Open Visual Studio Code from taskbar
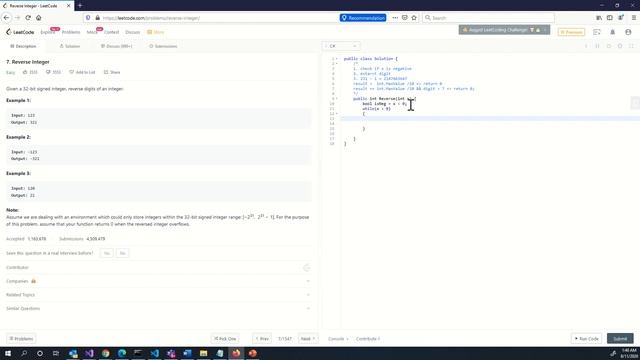This screenshot has height=360, width=640. (155, 353)
